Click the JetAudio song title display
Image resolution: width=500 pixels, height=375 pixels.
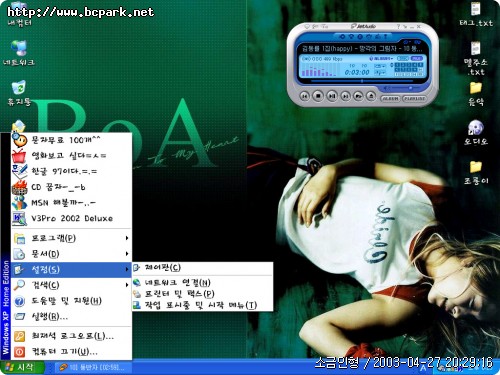[x=362, y=49]
